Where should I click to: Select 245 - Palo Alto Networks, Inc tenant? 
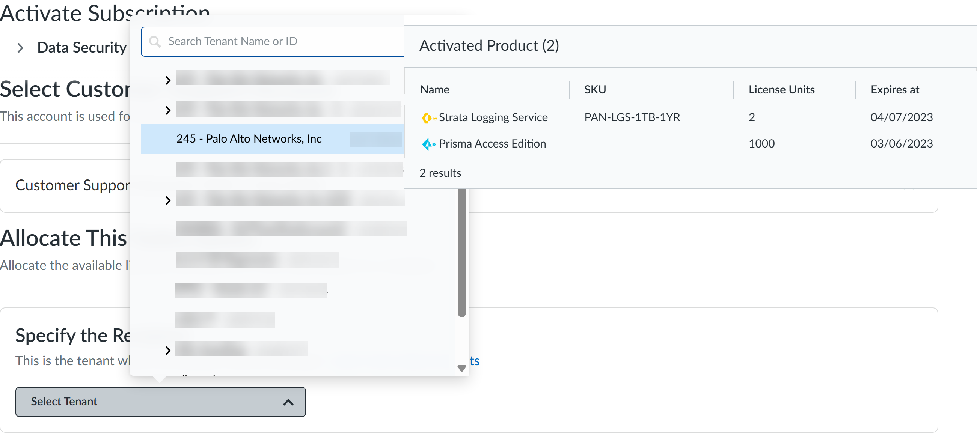pyautogui.click(x=249, y=139)
